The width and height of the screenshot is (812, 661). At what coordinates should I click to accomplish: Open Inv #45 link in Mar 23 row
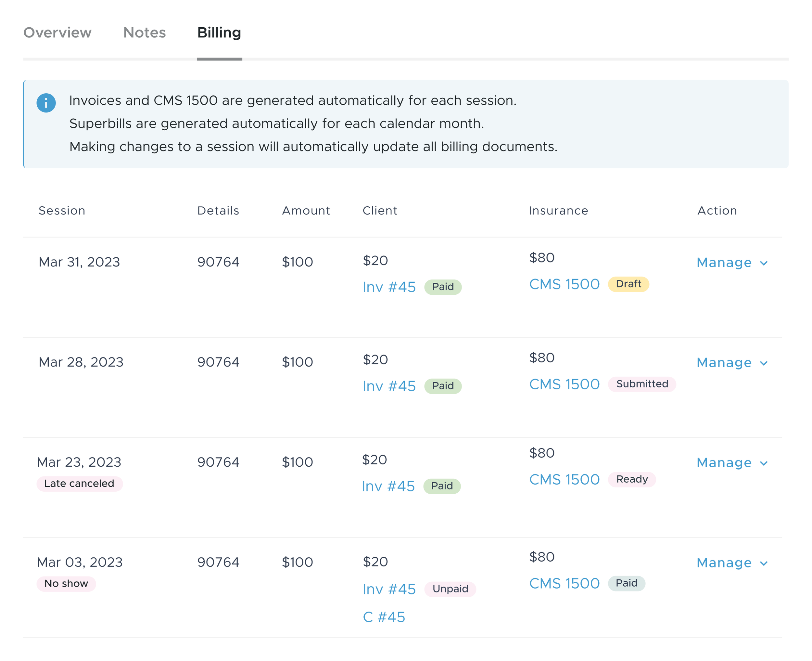pos(388,486)
